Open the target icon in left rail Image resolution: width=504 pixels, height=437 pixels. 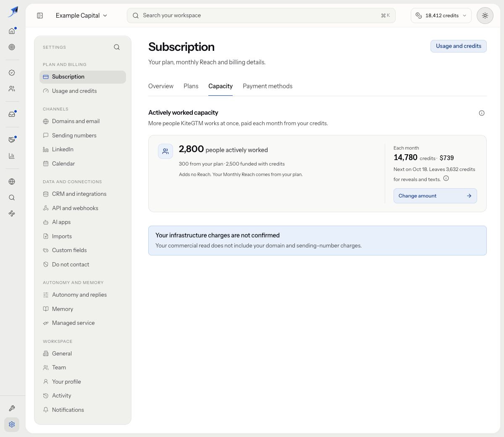[x=12, y=47]
